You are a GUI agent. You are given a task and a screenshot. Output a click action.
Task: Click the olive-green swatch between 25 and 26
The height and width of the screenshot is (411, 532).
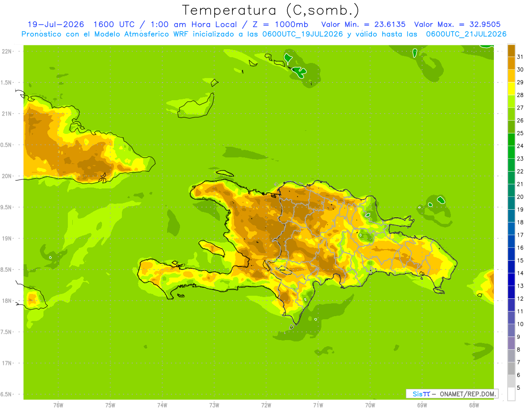click(511, 127)
